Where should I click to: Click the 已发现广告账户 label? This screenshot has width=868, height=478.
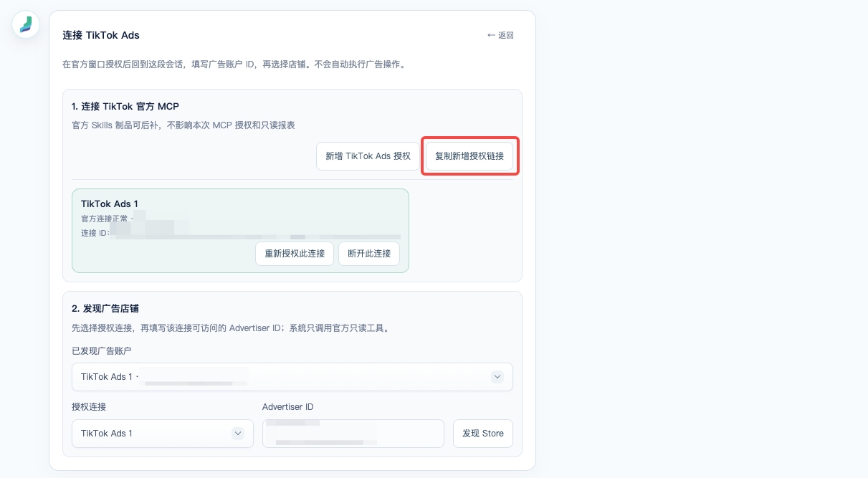pyautogui.click(x=102, y=350)
